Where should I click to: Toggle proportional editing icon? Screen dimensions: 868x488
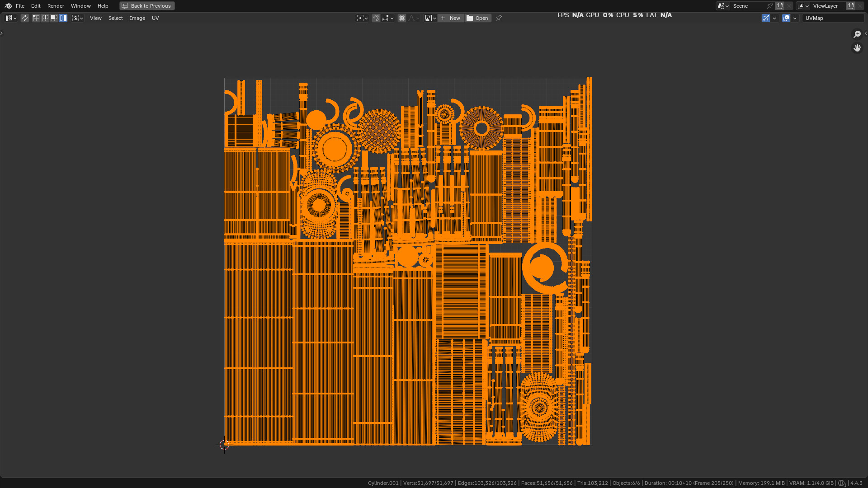click(402, 18)
